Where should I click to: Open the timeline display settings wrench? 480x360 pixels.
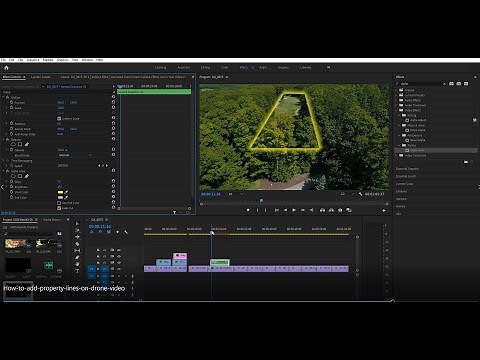(126, 232)
